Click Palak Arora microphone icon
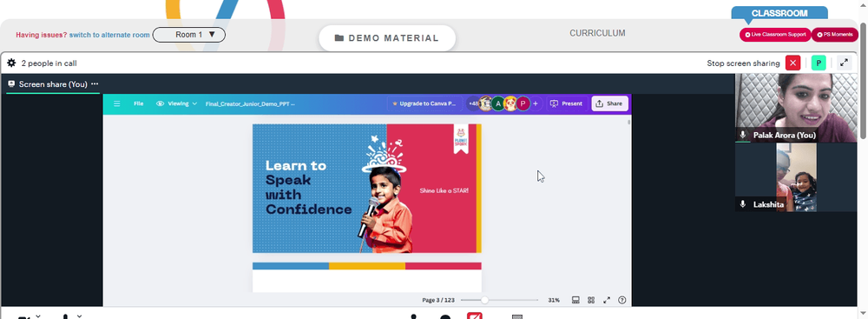 coord(743,135)
